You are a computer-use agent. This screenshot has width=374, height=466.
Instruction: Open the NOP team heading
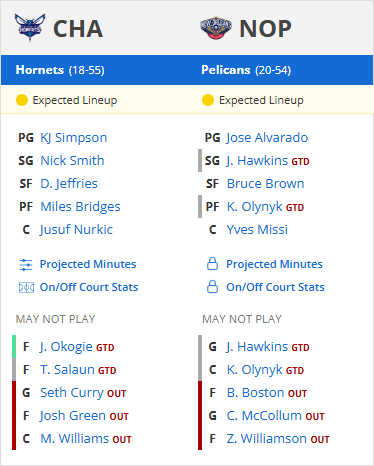pos(266,29)
